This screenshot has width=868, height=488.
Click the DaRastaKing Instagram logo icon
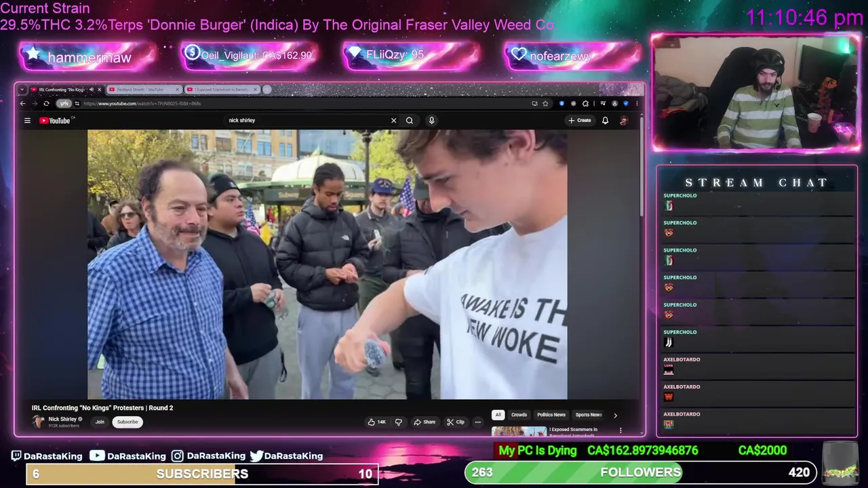coord(178,455)
